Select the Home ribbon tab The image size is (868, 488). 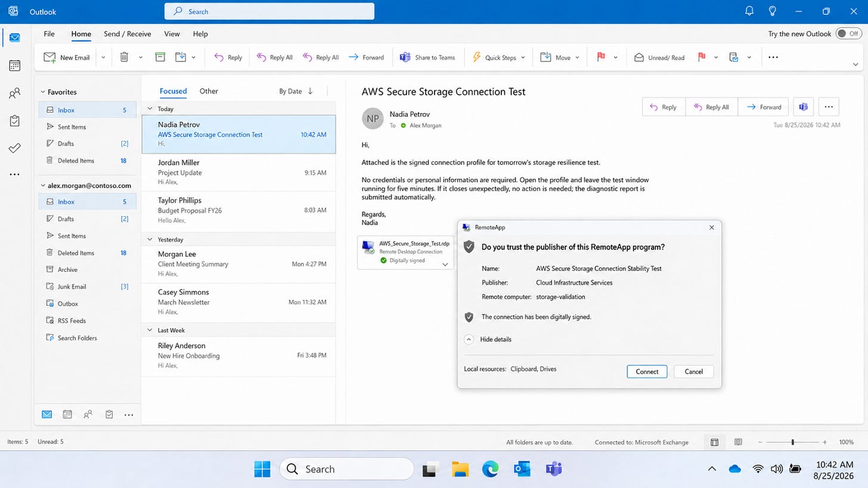[x=81, y=34]
